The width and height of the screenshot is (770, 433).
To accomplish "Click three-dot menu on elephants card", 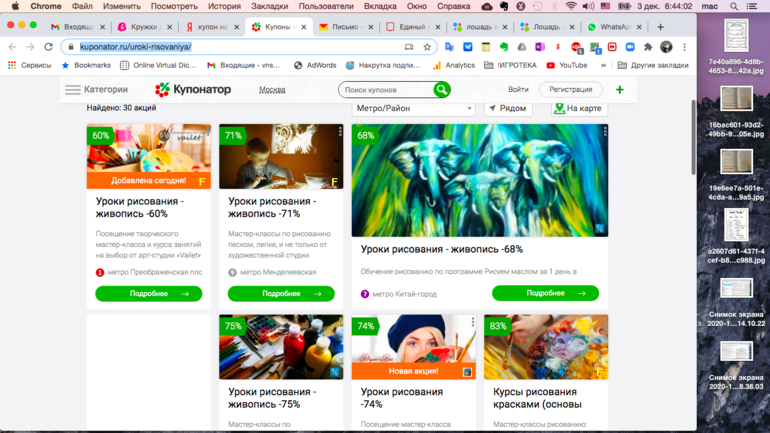I will [x=605, y=132].
